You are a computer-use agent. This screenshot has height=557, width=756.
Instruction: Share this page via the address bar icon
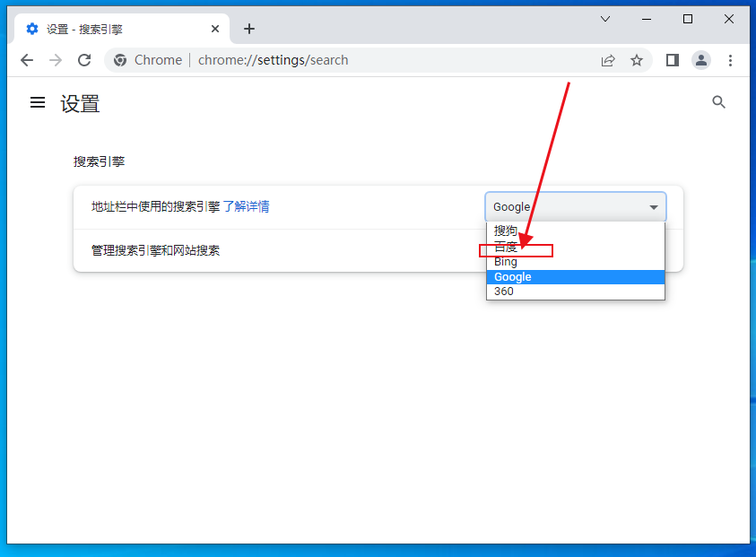[x=608, y=60]
